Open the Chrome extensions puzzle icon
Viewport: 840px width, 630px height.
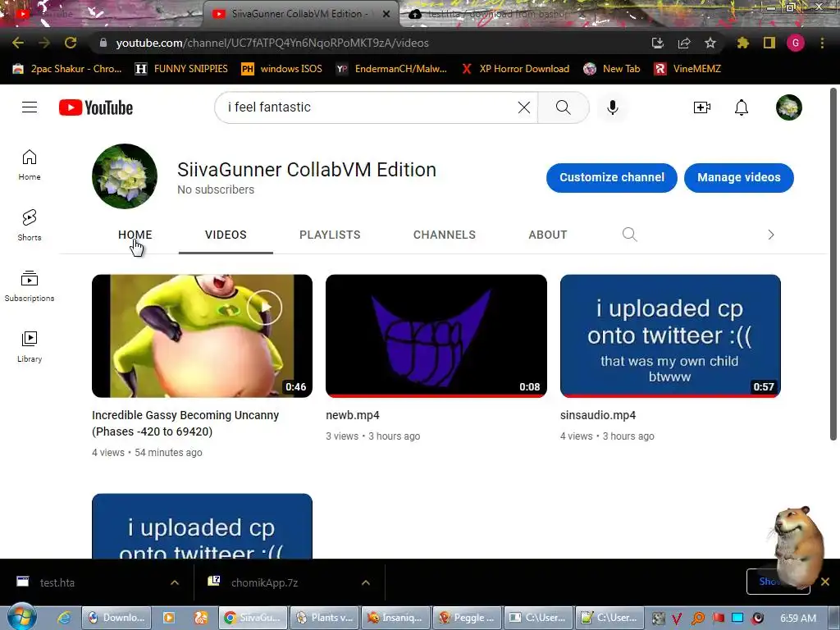pyautogui.click(x=743, y=43)
